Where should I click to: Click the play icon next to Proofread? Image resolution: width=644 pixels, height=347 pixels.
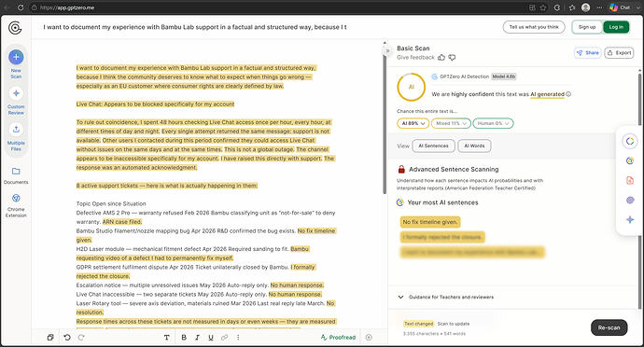369,337
